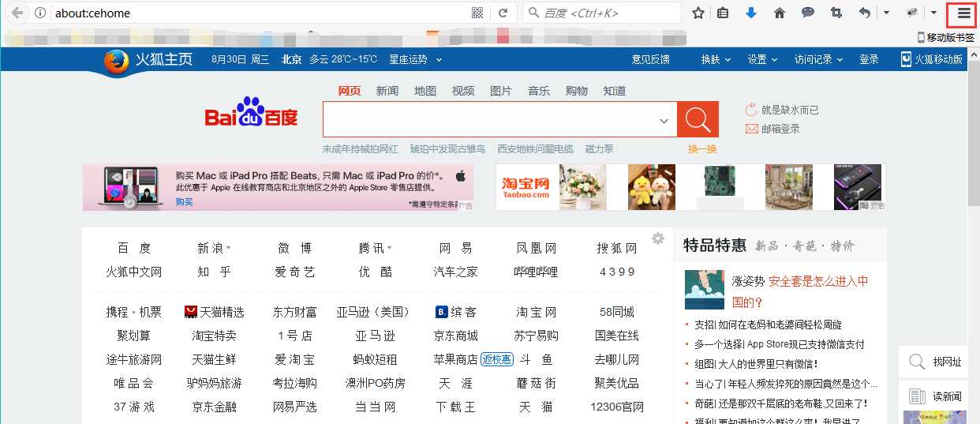Click the yellow duck plush thumbnail

click(x=652, y=187)
